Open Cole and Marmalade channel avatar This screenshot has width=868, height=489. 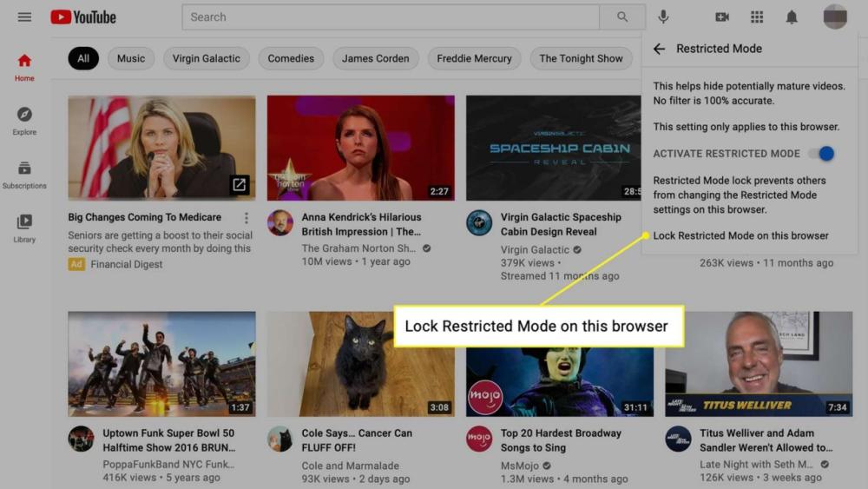pos(280,439)
